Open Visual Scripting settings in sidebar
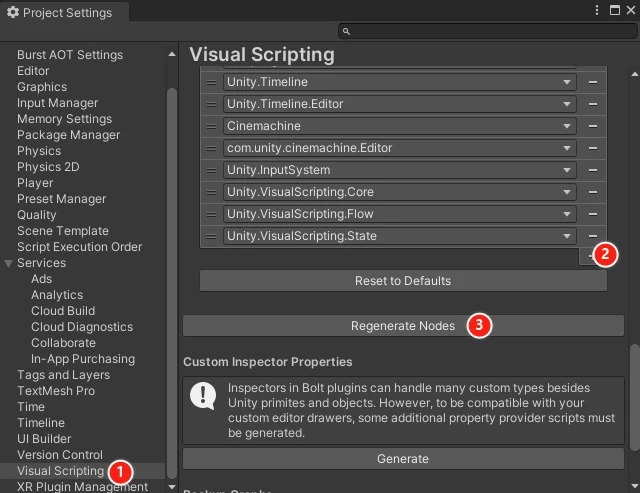 pos(60,471)
